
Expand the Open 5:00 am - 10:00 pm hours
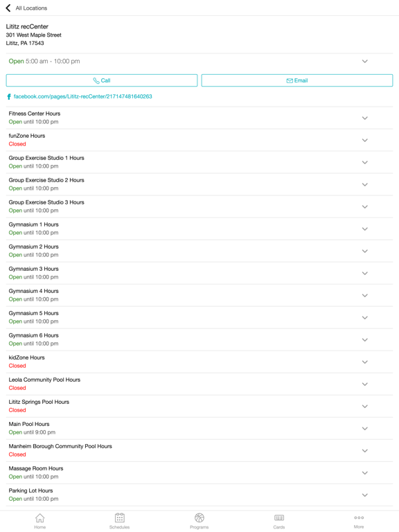pos(365,62)
